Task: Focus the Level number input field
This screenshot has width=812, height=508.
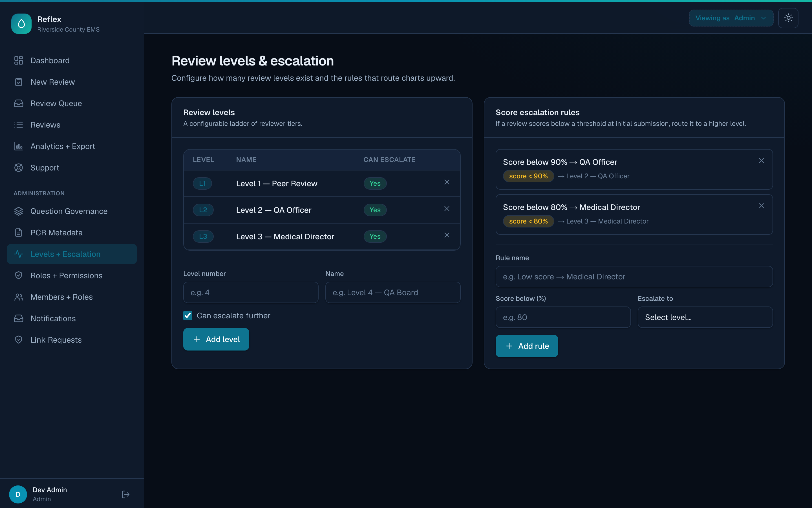Action: (251, 292)
